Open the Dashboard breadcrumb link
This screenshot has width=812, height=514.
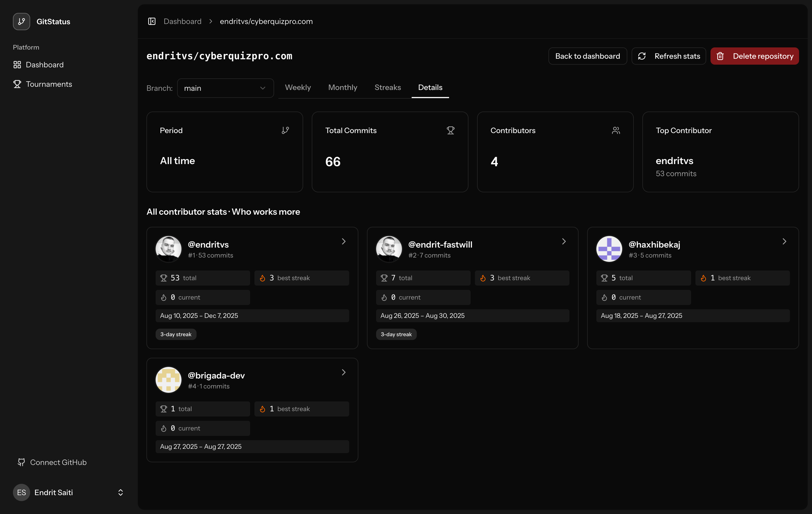182,21
